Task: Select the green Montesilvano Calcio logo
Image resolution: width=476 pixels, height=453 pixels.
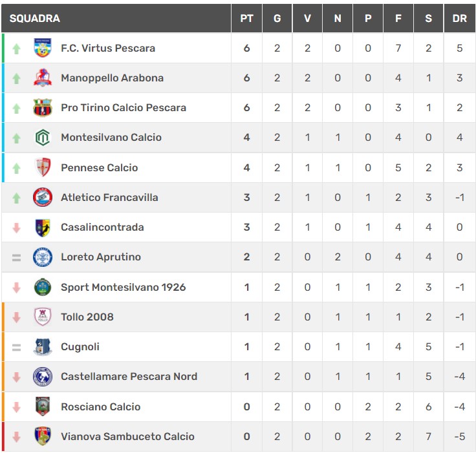Action: [x=43, y=137]
